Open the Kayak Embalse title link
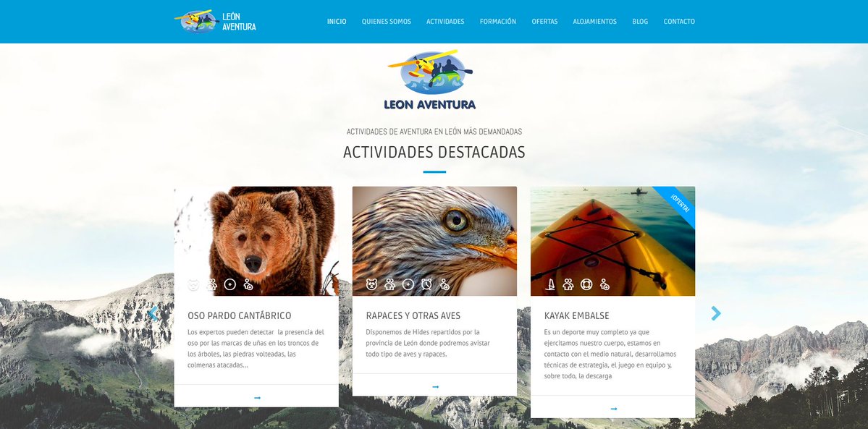 click(577, 315)
